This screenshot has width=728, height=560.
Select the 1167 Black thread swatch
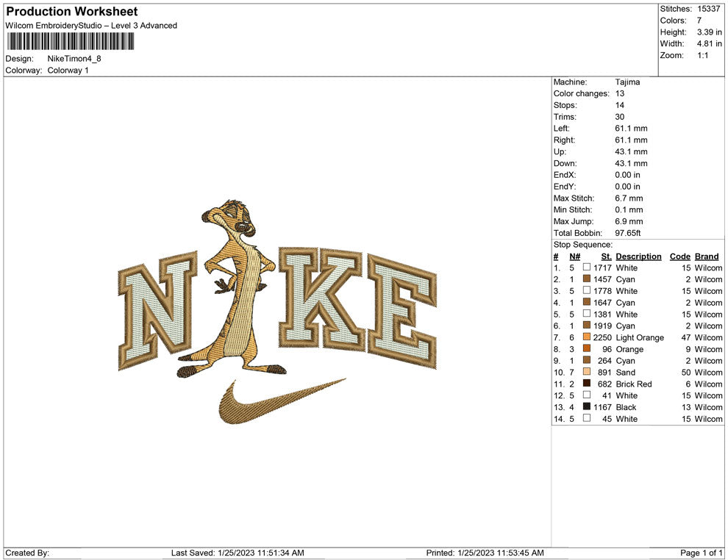point(587,406)
